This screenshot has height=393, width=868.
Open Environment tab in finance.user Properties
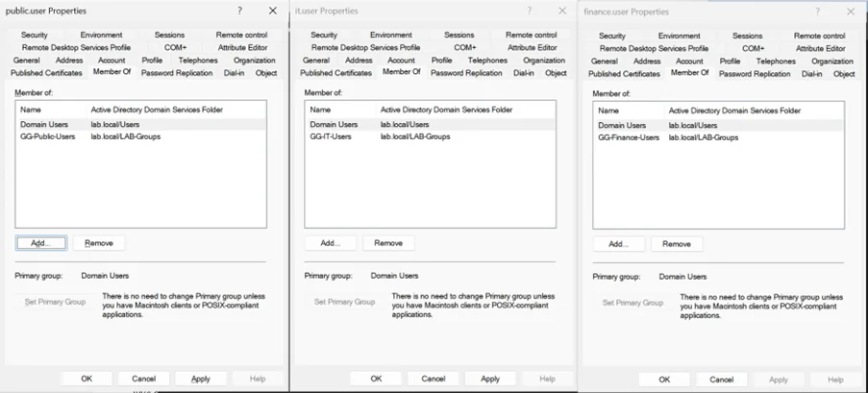click(680, 36)
